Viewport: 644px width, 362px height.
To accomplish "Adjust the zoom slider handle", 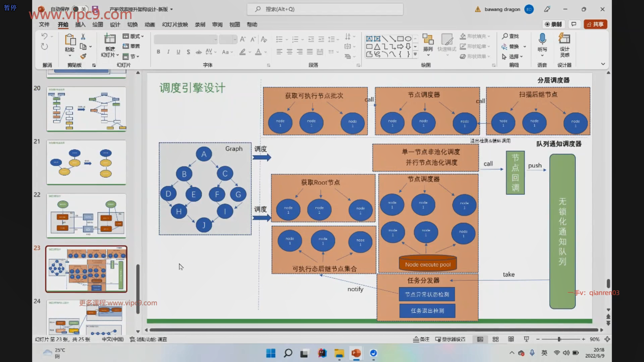I will point(559,339).
